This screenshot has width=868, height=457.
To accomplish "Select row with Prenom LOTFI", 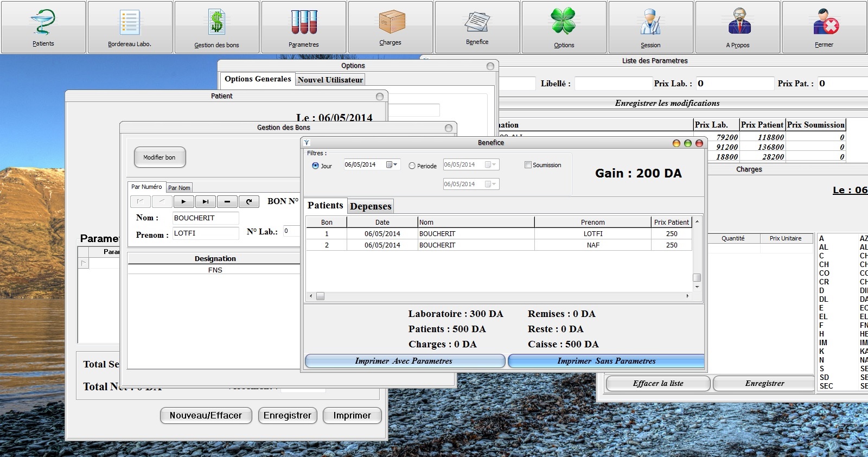I will click(499, 234).
